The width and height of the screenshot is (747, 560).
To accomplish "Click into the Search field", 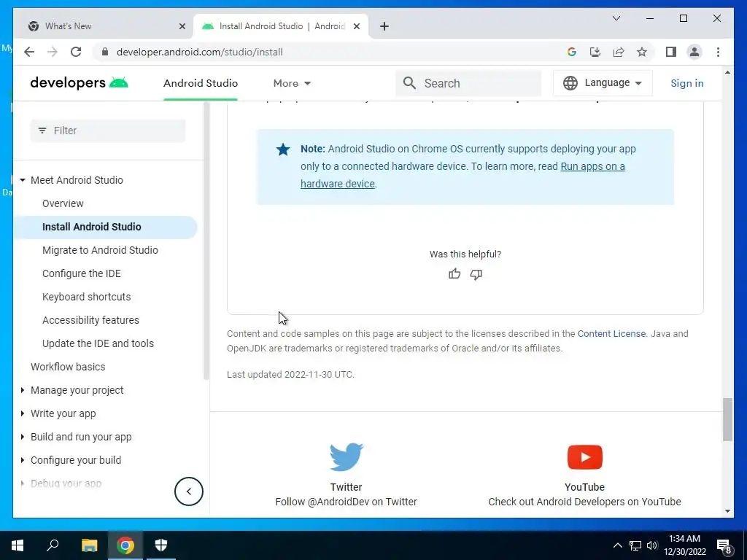I will tap(468, 83).
